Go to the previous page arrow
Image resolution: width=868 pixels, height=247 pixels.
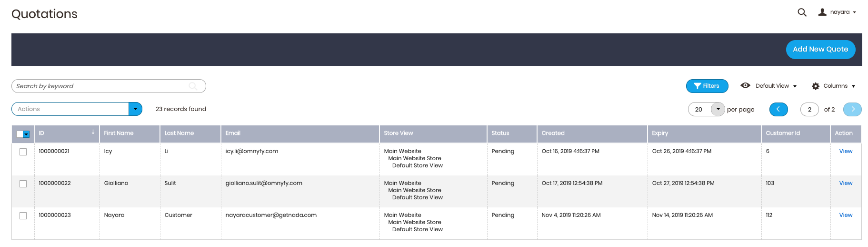tap(778, 110)
